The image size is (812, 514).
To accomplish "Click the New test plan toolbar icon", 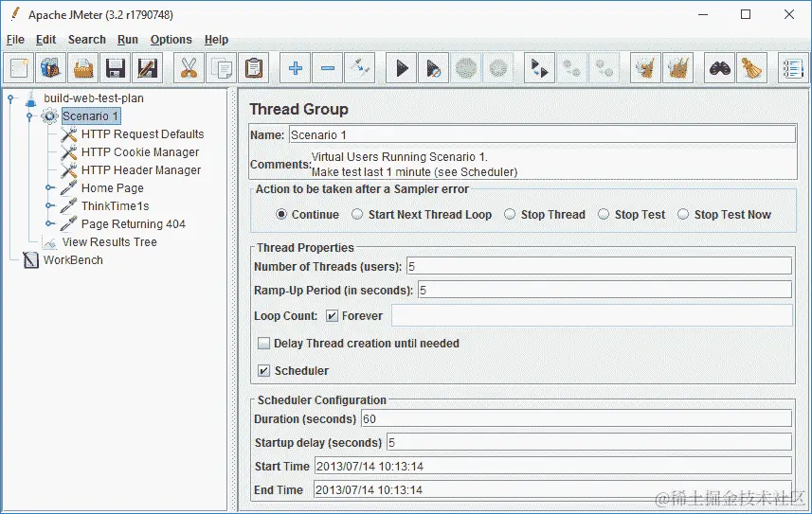I will [19, 68].
